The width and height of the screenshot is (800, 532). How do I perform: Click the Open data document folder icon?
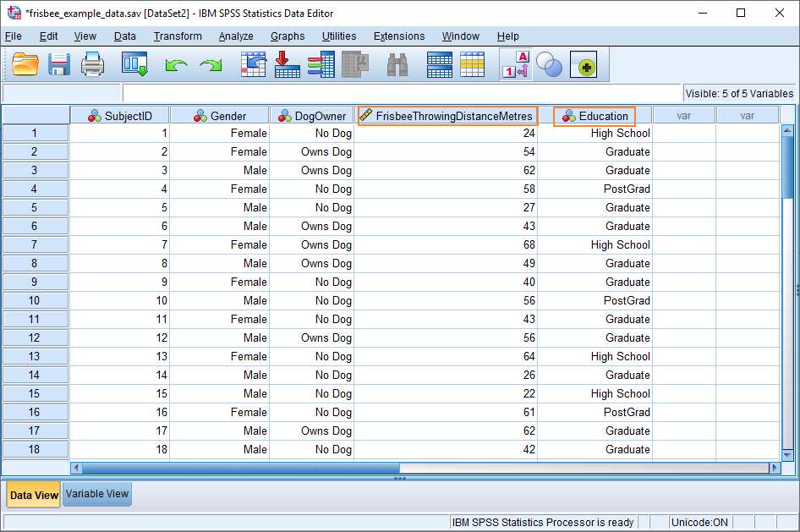(x=25, y=65)
